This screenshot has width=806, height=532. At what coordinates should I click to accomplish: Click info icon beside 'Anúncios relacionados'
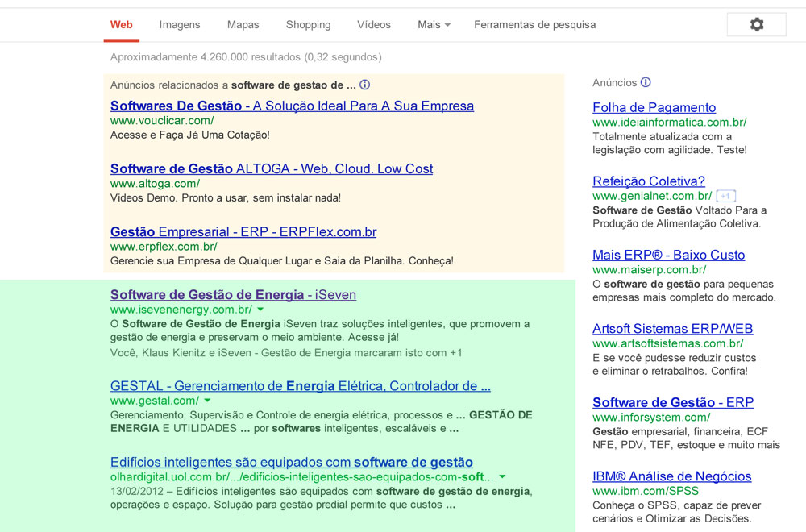[364, 85]
